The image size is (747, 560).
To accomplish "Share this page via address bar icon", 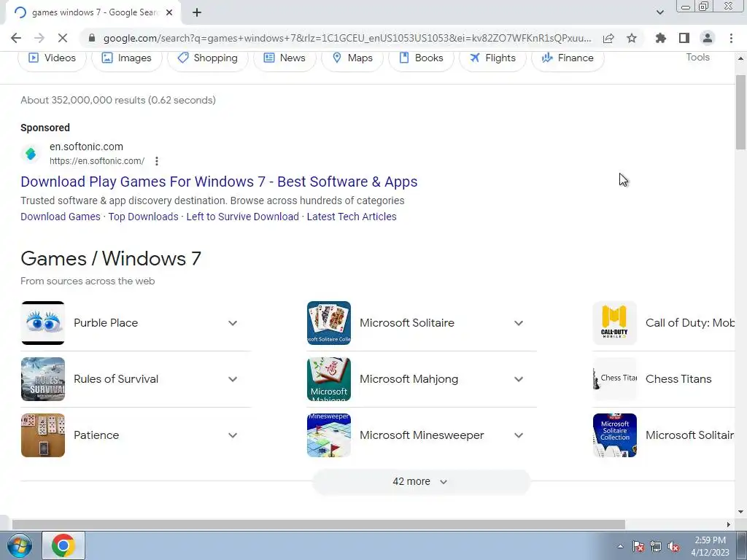I will (x=608, y=38).
